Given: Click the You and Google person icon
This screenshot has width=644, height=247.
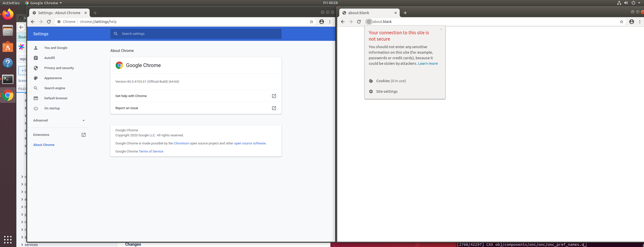Looking at the screenshot, I should pos(36,48).
